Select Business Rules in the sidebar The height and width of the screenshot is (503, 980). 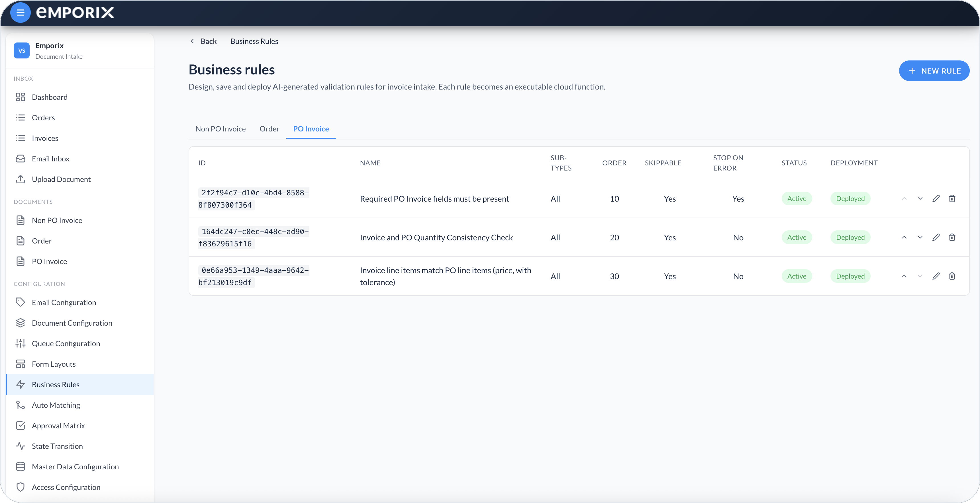(x=80, y=385)
